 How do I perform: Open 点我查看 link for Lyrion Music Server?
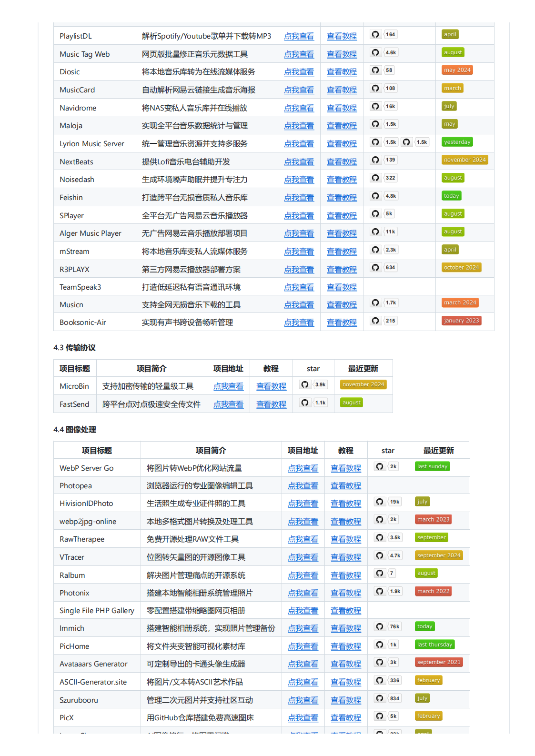pyautogui.click(x=299, y=144)
